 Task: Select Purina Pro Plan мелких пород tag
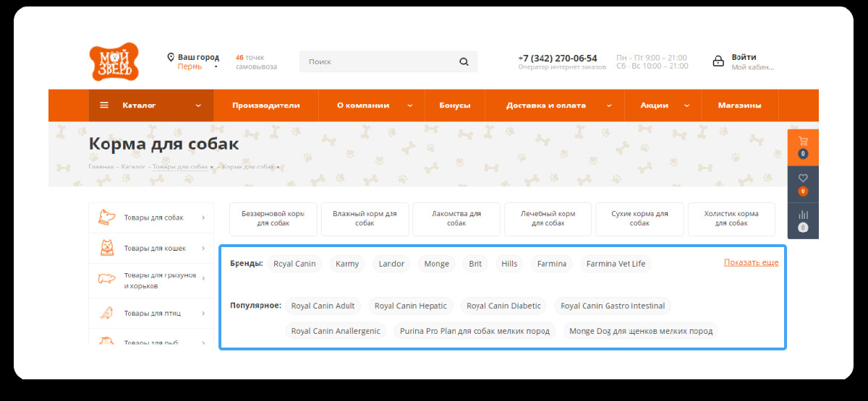[475, 331]
